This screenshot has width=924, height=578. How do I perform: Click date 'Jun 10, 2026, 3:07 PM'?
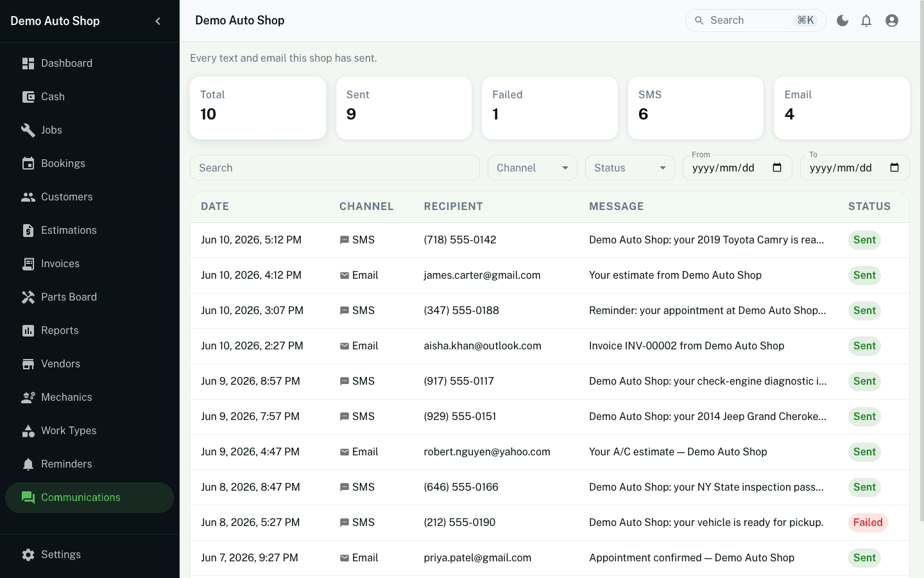point(252,310)
